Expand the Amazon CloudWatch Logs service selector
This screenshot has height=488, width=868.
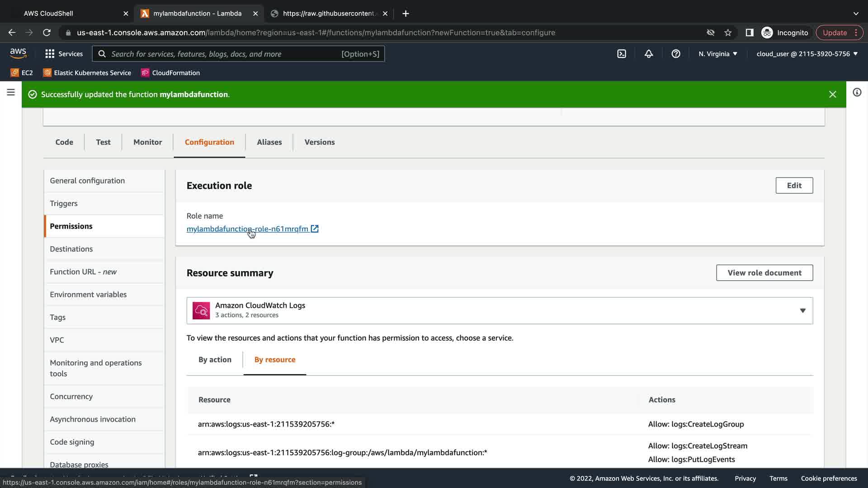coord(499,310)
